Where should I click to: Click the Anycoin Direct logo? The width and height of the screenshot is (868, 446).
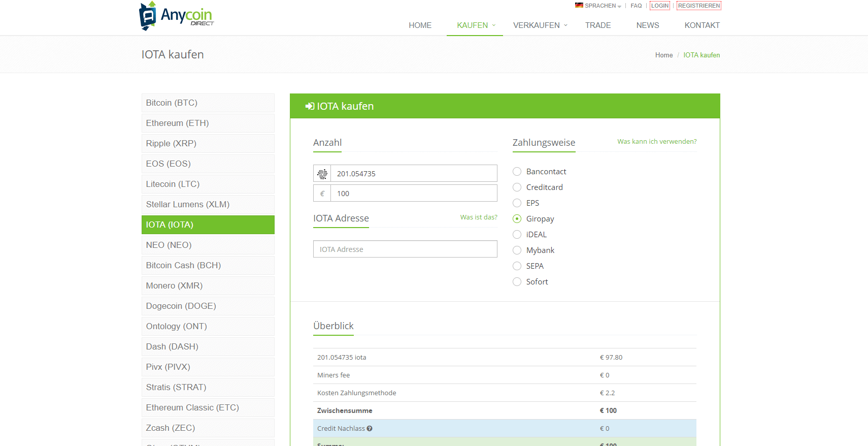coord(176,16)
